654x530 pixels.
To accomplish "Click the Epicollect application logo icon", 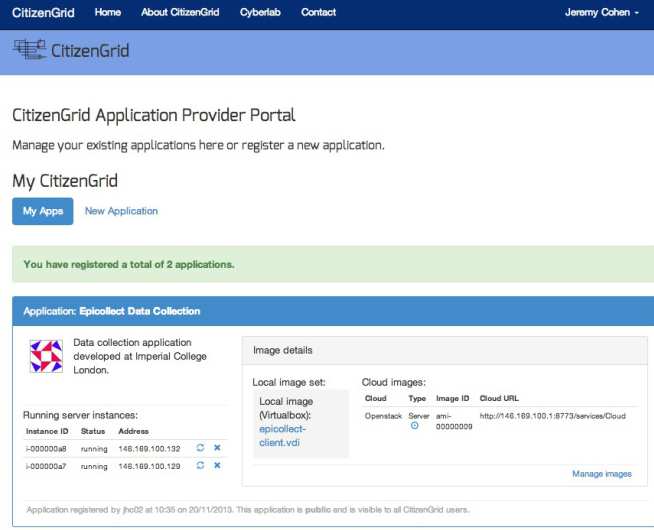I will pos(45,357).
